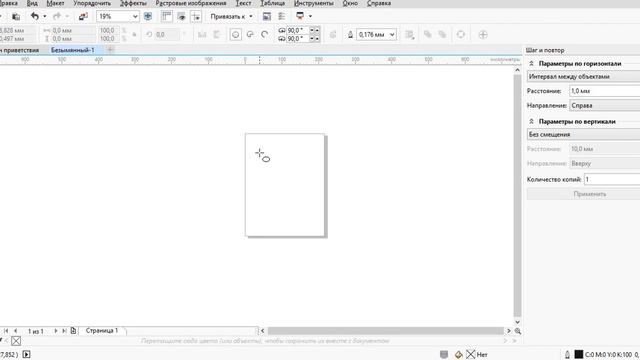This screenshot has width=640, height=360.
Task: Click the rotation angle field 0,0
Action: tap(167, 35)
